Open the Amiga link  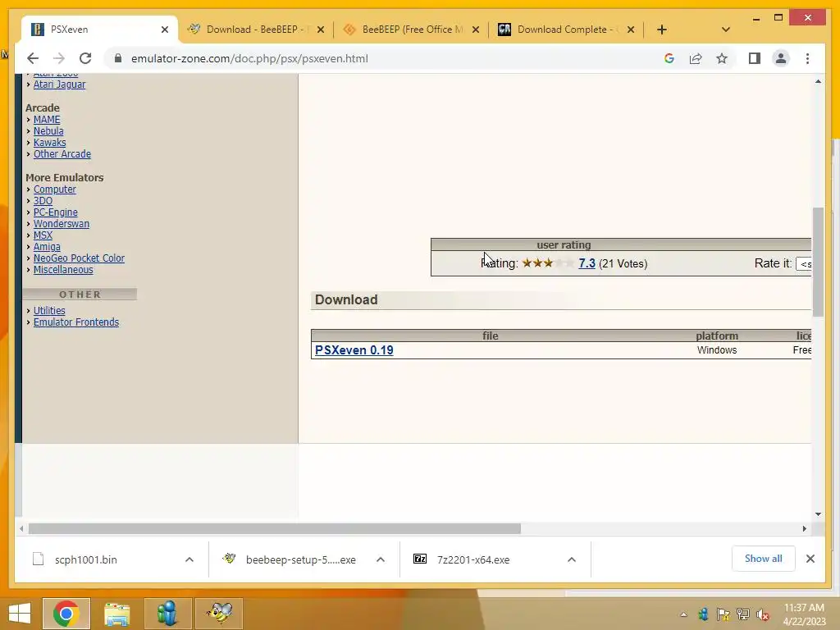coord(47,246)
